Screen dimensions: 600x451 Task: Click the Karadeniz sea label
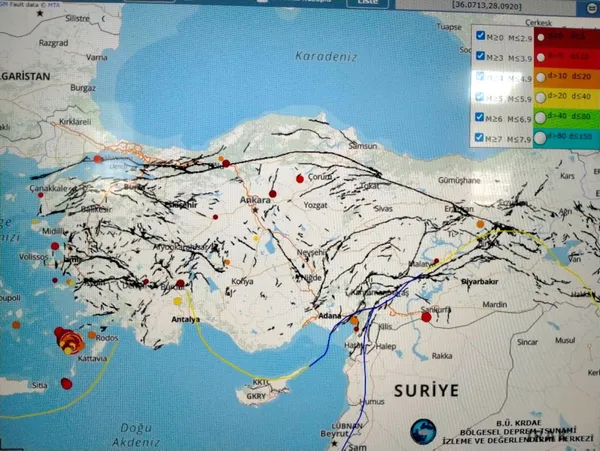[326, 57]
